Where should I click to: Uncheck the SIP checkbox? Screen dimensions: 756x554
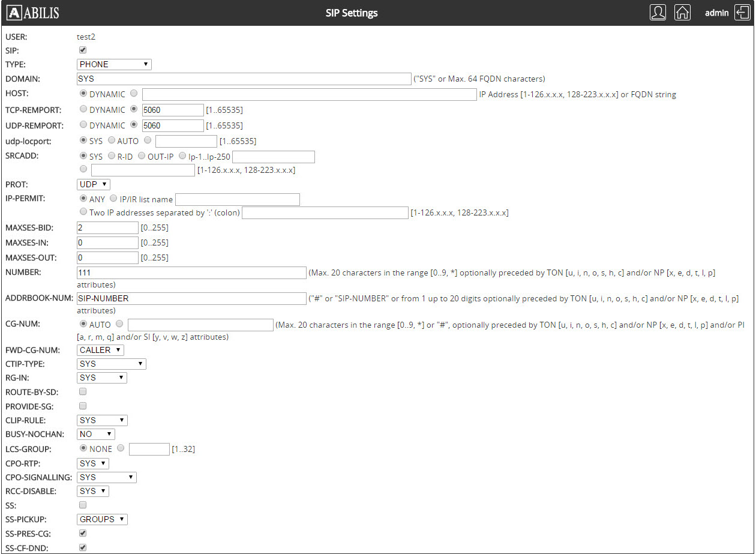click(83, 50)
